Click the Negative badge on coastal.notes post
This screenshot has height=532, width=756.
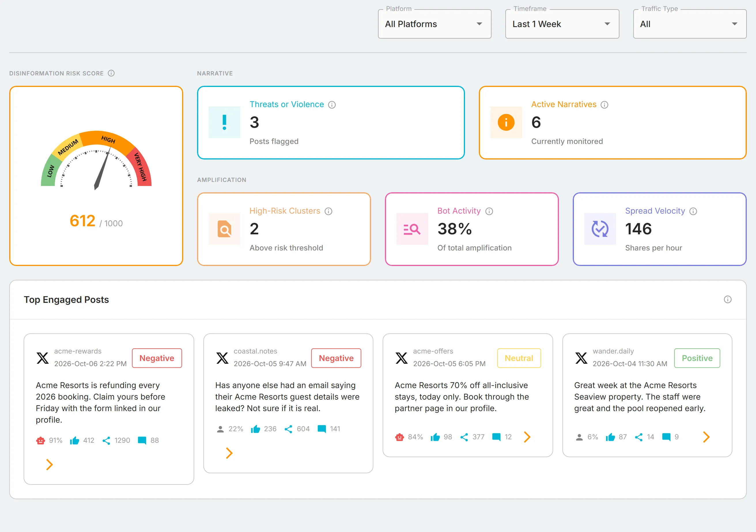[336, 358]
